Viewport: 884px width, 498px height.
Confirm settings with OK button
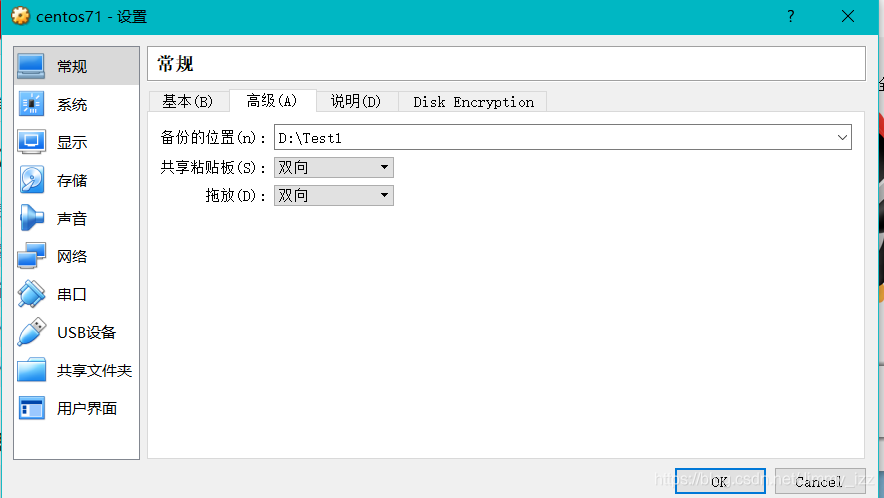pos(720,481)
